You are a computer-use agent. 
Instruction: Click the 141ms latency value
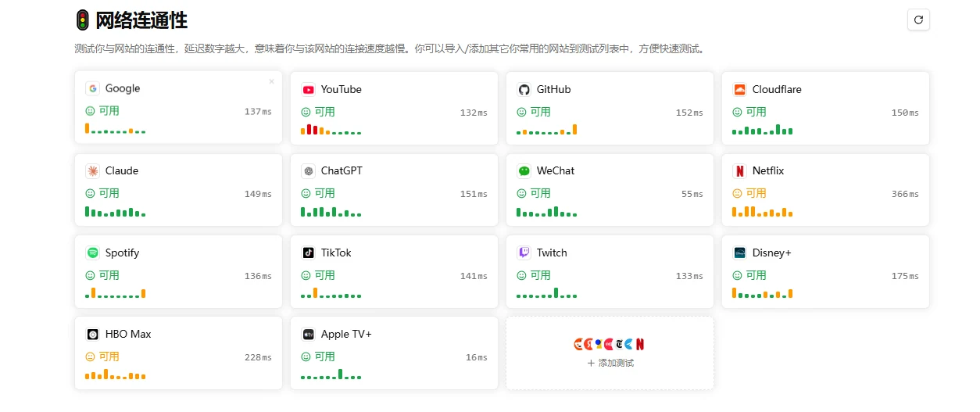pos(474,276)
